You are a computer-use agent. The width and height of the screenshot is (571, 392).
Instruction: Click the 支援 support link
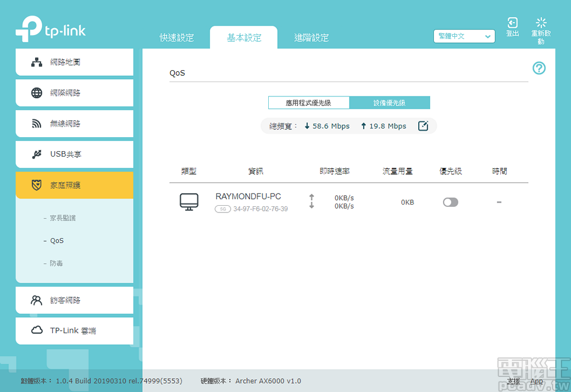point(512,381)
